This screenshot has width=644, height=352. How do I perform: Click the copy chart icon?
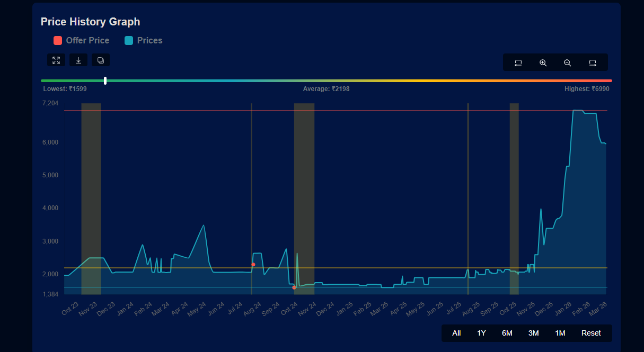(101, 60)
